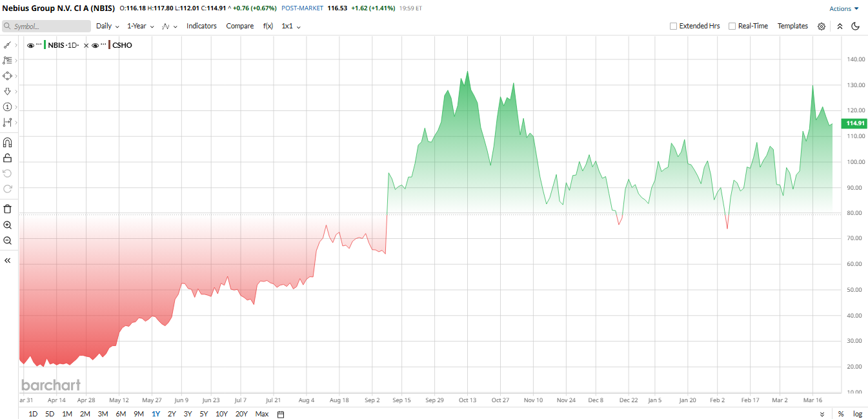Open the Indicators menu

tap(201, 26)
